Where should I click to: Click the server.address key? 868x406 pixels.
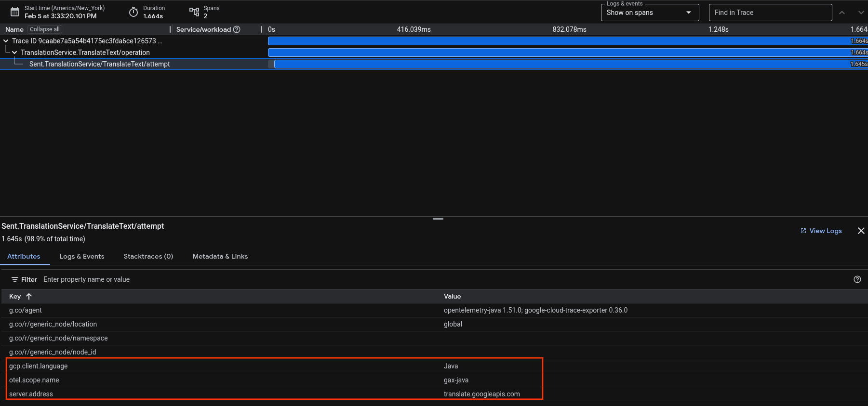pyautogui.click(x=31, y=394)
